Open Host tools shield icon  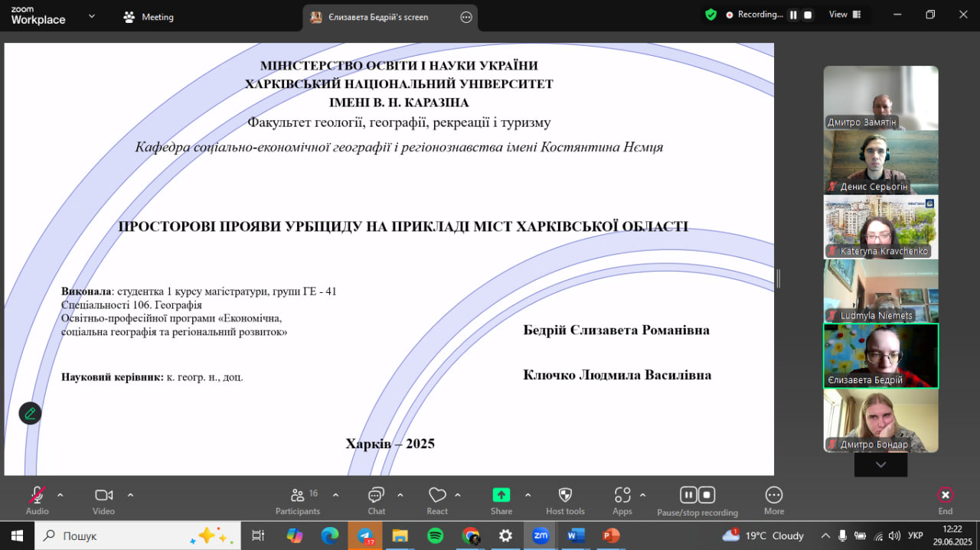coord(565,495)
